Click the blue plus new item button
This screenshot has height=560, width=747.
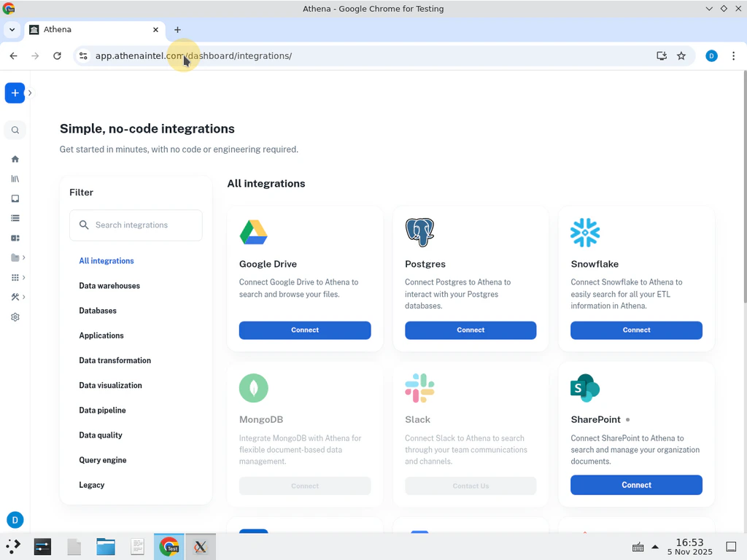coord(15,93)
